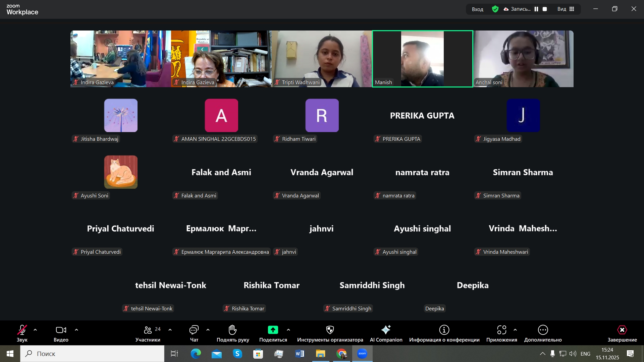Open Host tools (Инструменты организатора) shield
This screenshot has height=362, width=644.
point(330,330)
